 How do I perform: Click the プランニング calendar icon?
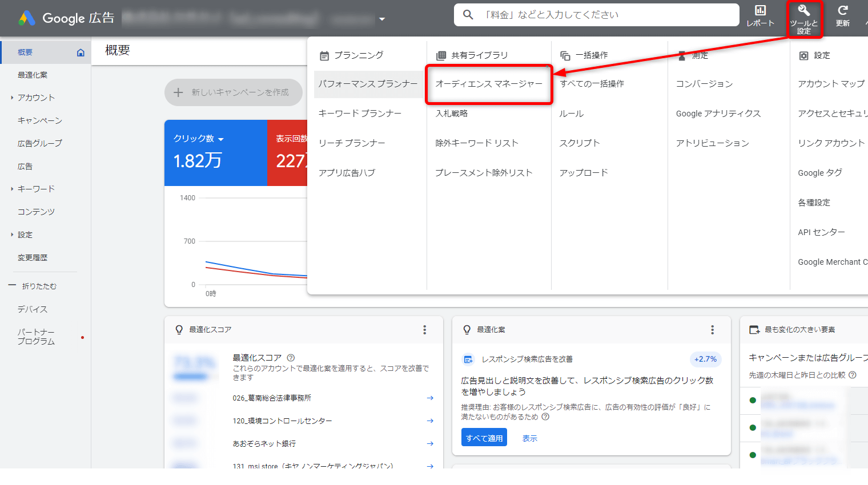[x=324, y=56]
